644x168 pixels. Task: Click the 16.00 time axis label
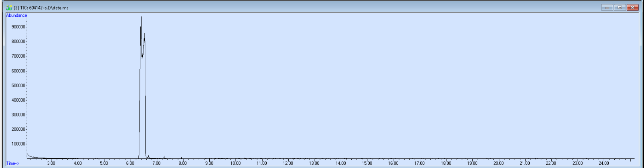[393, 163]
